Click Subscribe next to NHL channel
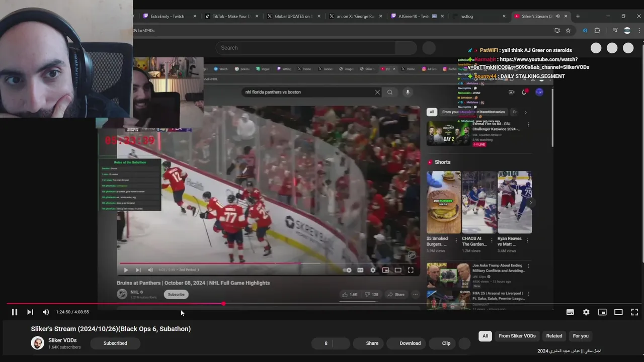This screenshot has width=644, height=362. (176, 294)
